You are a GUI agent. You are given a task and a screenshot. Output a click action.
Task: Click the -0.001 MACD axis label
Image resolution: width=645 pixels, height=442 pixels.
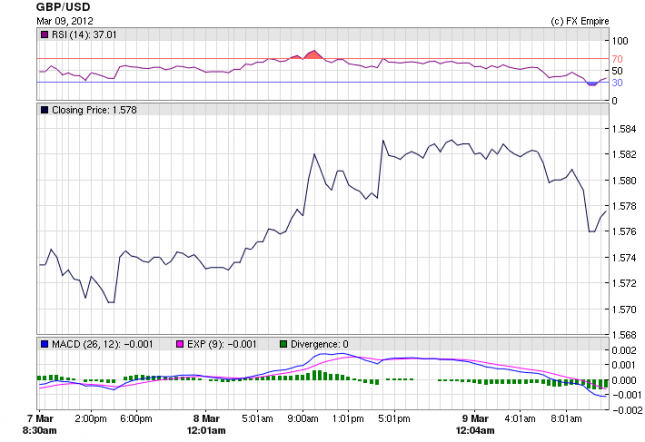pyautogui.click(x=627, y=395)
